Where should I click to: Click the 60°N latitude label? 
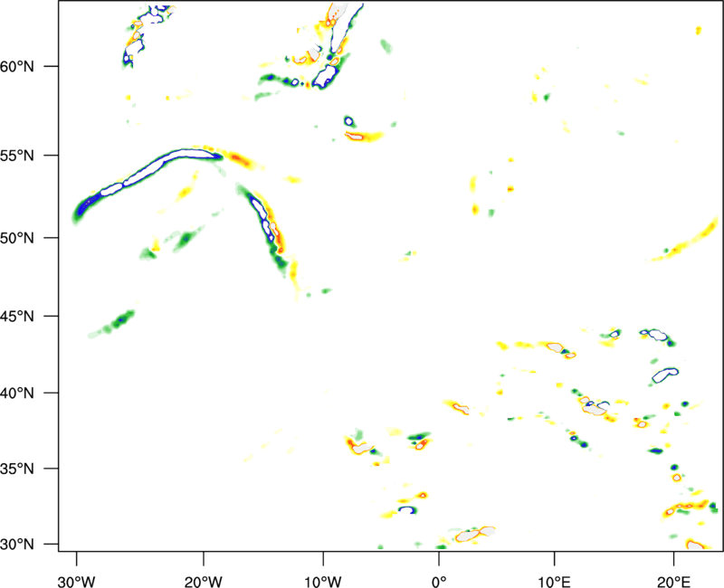[17, 66]
